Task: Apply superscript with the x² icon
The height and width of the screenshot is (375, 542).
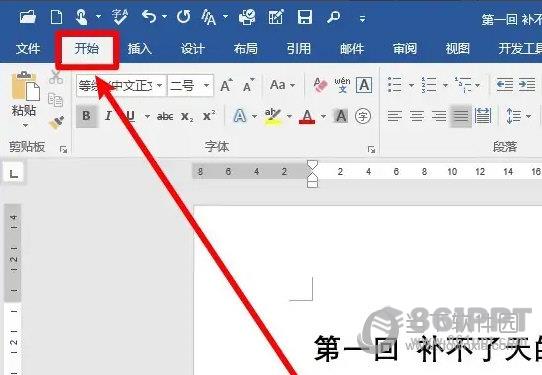Action: click(209, 116)
